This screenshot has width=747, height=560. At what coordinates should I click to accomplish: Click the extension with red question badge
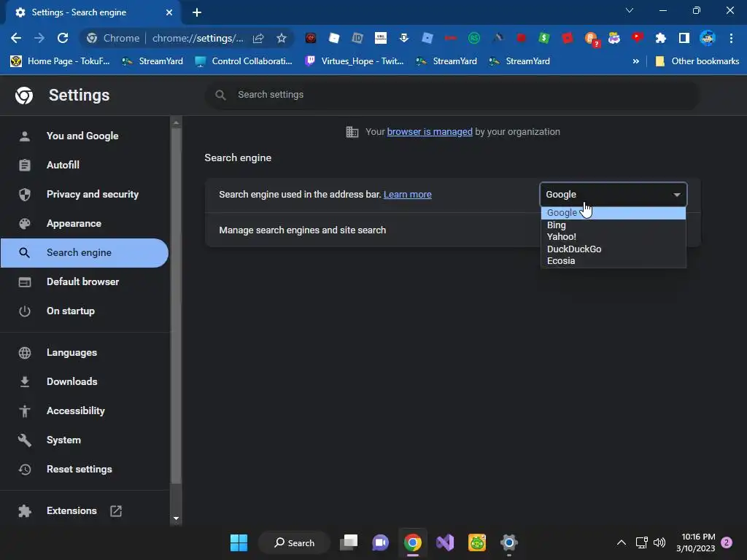(591, 39)
